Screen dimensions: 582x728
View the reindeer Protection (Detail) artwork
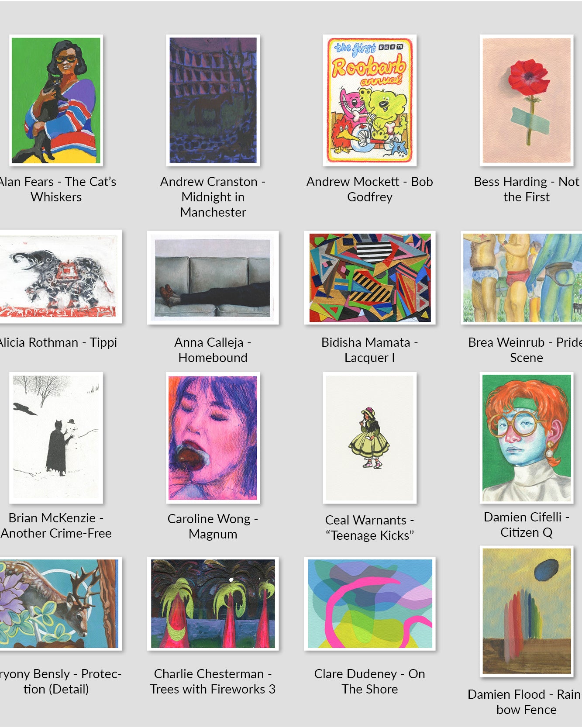click(x=60, y=604)
